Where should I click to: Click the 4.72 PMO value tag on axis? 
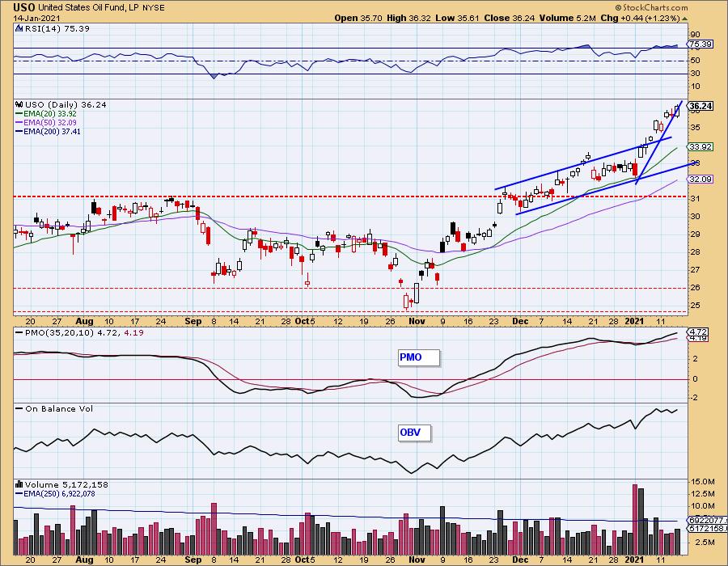[x=699, y=332]
